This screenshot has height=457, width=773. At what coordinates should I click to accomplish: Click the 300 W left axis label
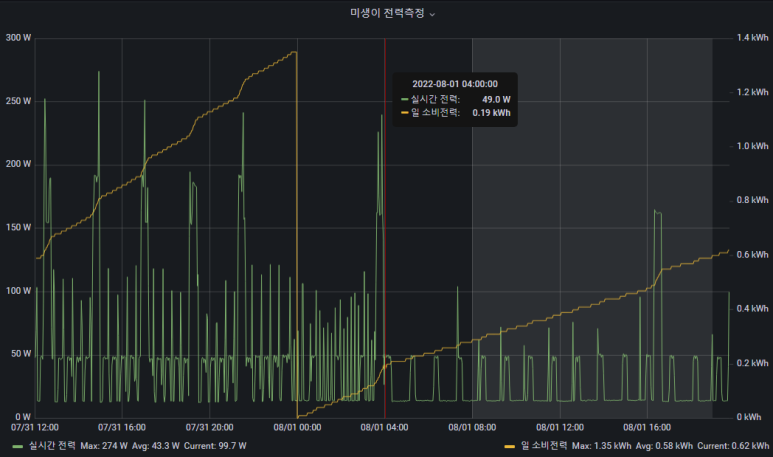[18, 38]
